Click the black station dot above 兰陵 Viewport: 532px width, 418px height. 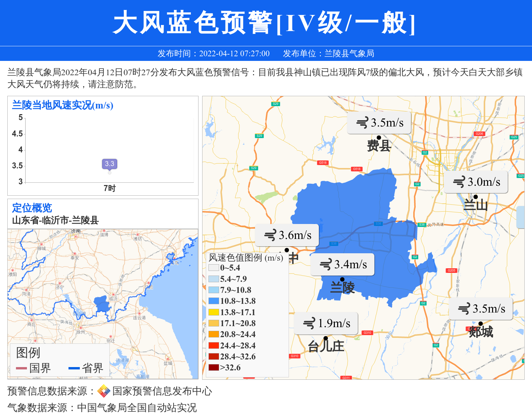[342, 280]
